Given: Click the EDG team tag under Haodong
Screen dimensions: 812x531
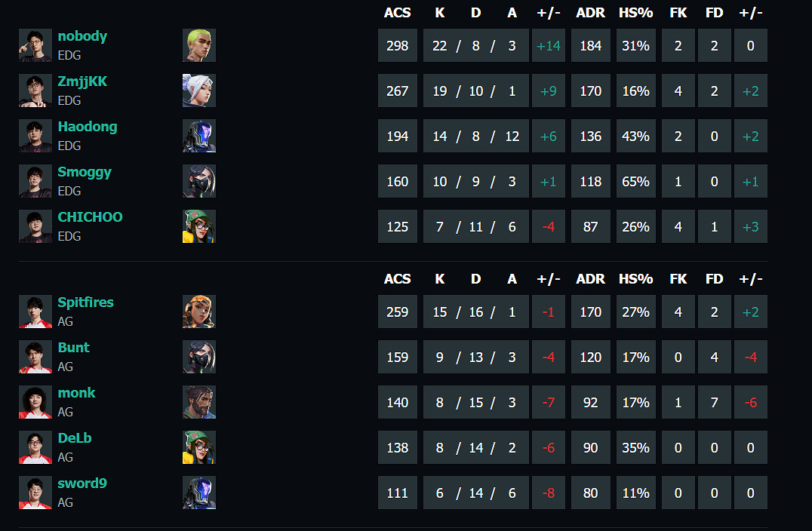Looking at the screenshot, I should pos(69,146).
